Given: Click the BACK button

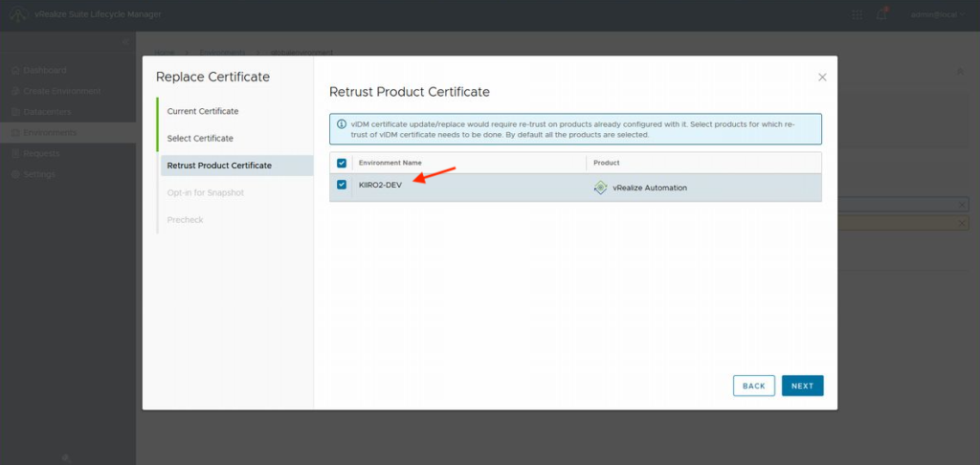Looking at the screenshot, I should click(x=754, y=386).
